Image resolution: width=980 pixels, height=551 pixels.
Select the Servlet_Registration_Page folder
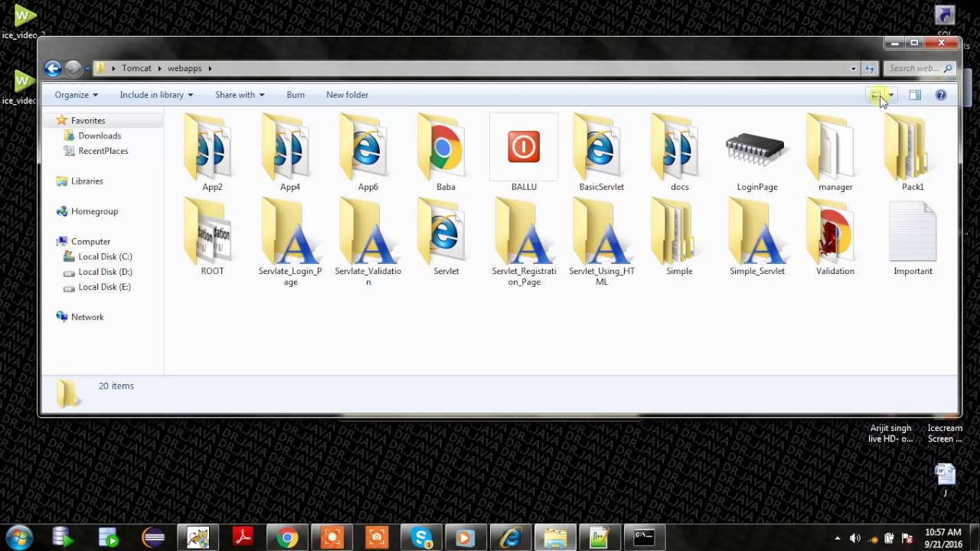pyautogui.click(x=524, y=243)
